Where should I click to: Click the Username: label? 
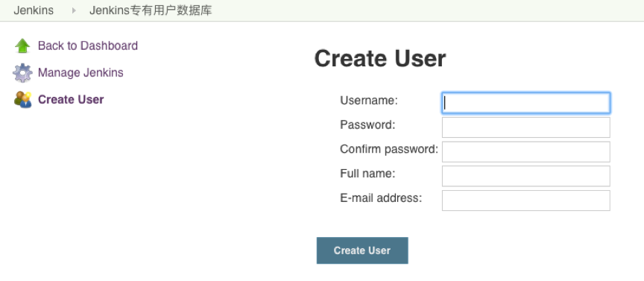(x=369, y=100)
